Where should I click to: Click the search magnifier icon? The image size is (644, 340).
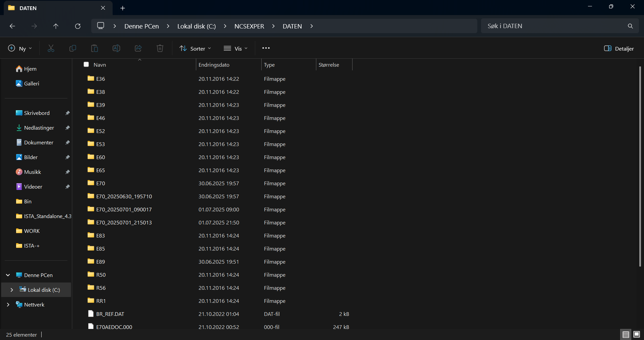point(630,26)
